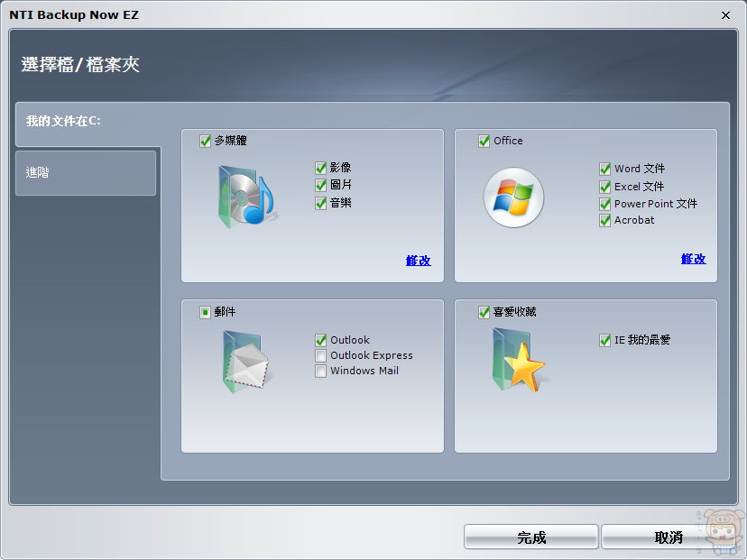This screenshot has height=560, width=747.
Task: Uncheck the Word 文件 checkbox
Action: (x=604, y=169)
